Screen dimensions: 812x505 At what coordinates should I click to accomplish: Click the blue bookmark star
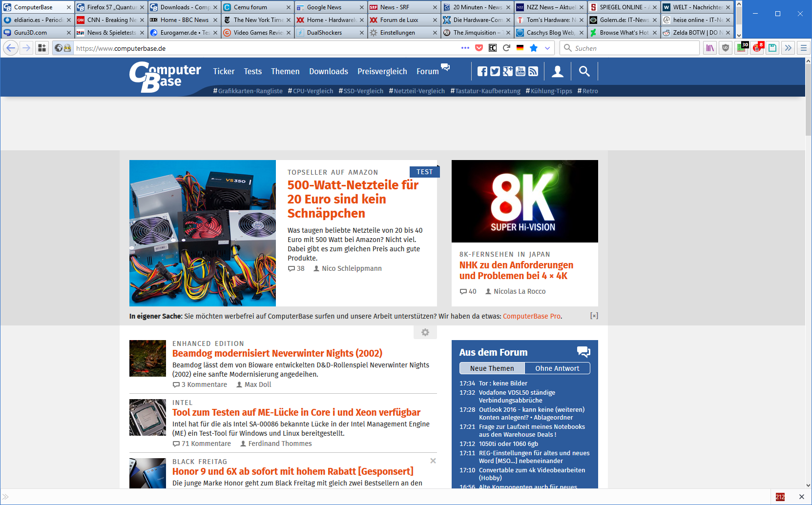pos(534,48)
